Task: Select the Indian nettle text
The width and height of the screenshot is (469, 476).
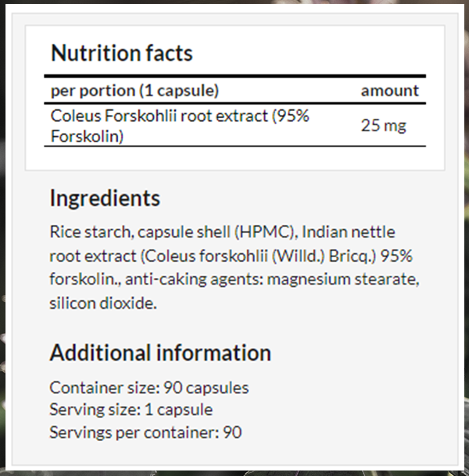Action: coord(349,232)
